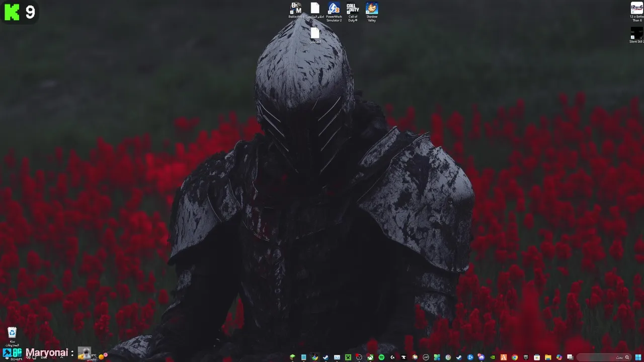Image resolution: width=644 pixels, height=362 pixels.
Task: Open Spotify from the taskbar
Action: pos(381,357)
